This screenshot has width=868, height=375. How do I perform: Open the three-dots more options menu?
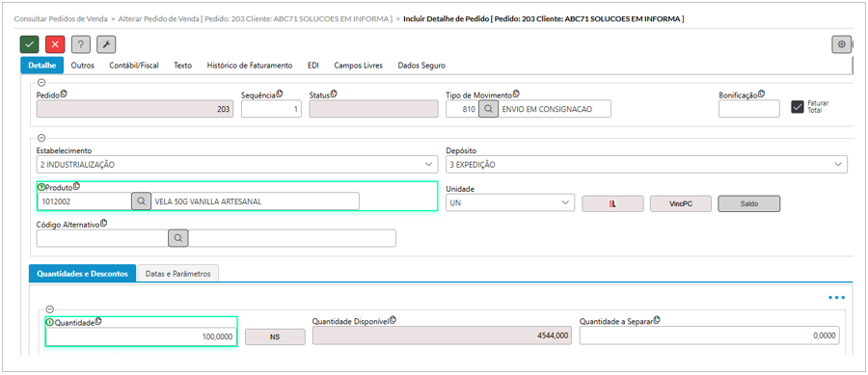836,298
